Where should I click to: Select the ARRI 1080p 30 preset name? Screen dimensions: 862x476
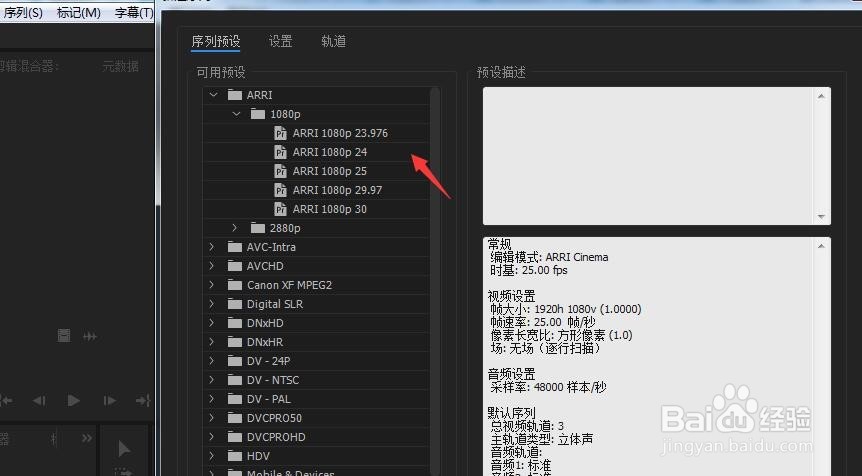point(330,209)
